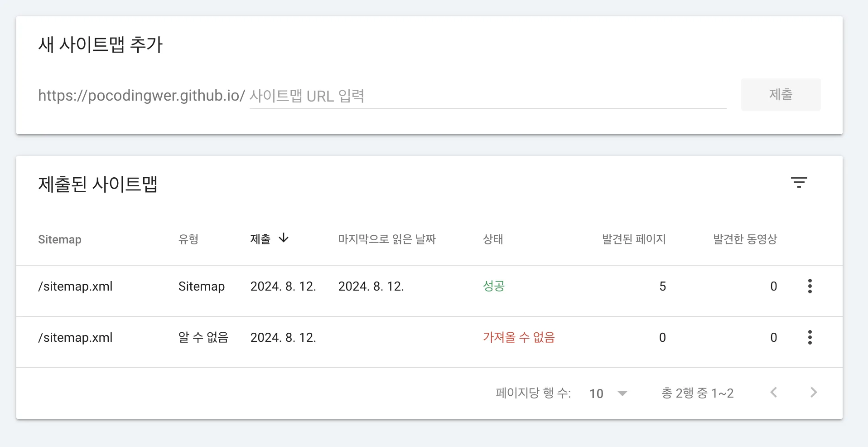Sort by the 제출 column header
Image resolution: width=868 pixels, height=447 pixels.
pos(260,239)
